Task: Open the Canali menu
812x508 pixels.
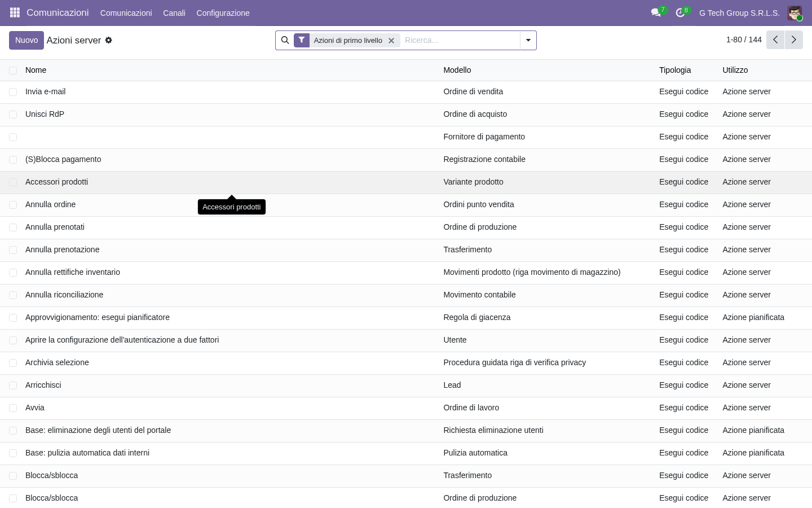Action: click(x=174, y=12)
